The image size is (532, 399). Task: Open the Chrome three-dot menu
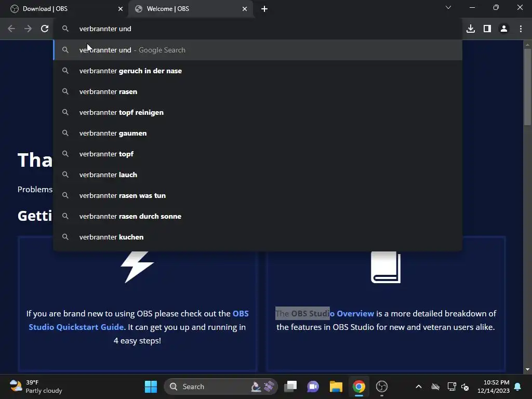521,29
